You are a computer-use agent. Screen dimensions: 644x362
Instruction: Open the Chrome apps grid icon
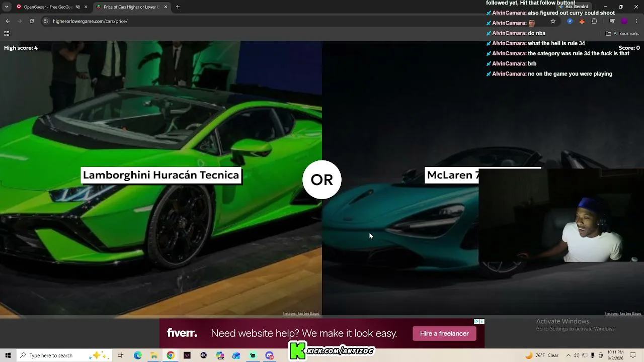pos(7,34)
